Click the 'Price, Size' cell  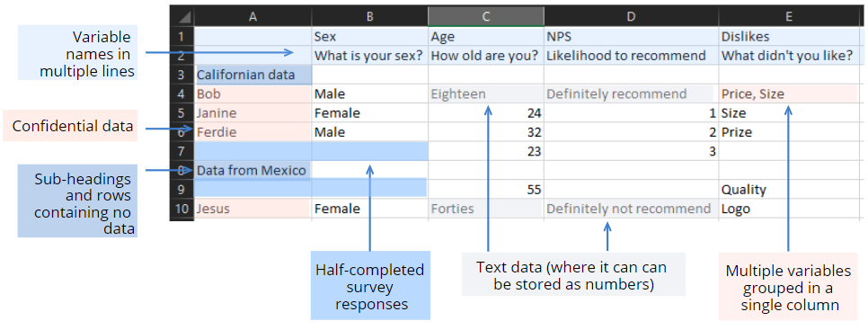click(789, 94)
